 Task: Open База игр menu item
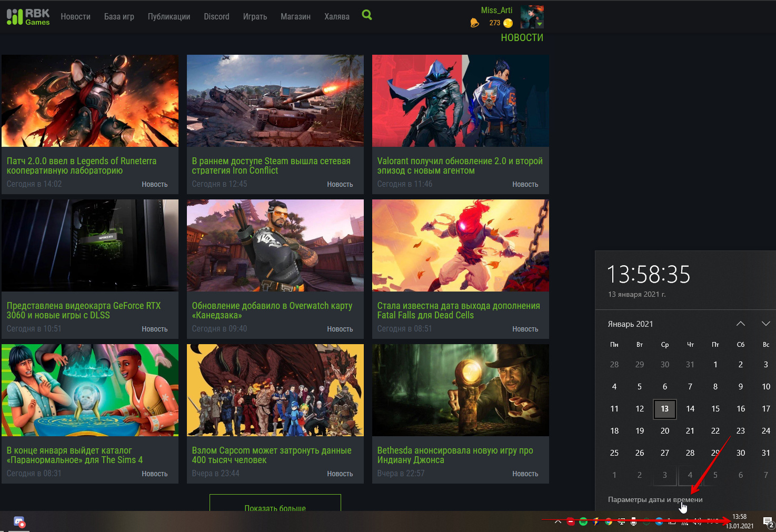(x=119, y=16)
